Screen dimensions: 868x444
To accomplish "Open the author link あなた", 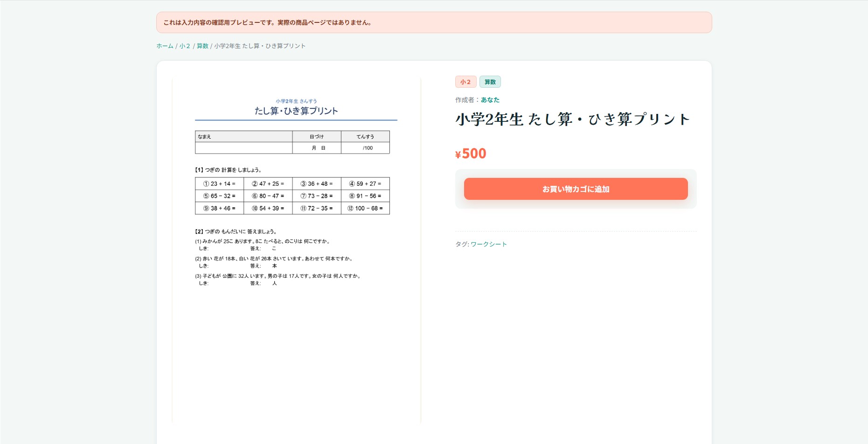I will [x=490, y=100].
